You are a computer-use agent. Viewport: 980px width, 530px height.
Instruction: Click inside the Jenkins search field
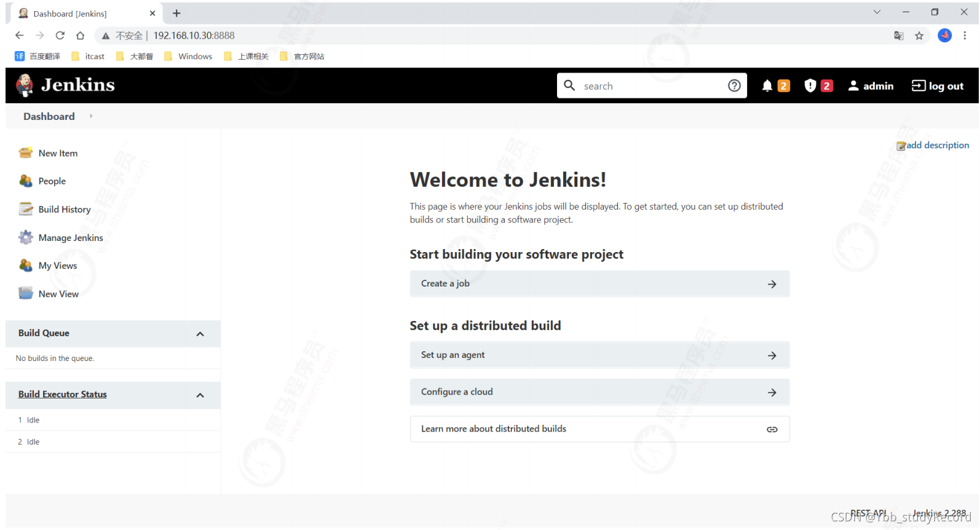pos(652,86)
